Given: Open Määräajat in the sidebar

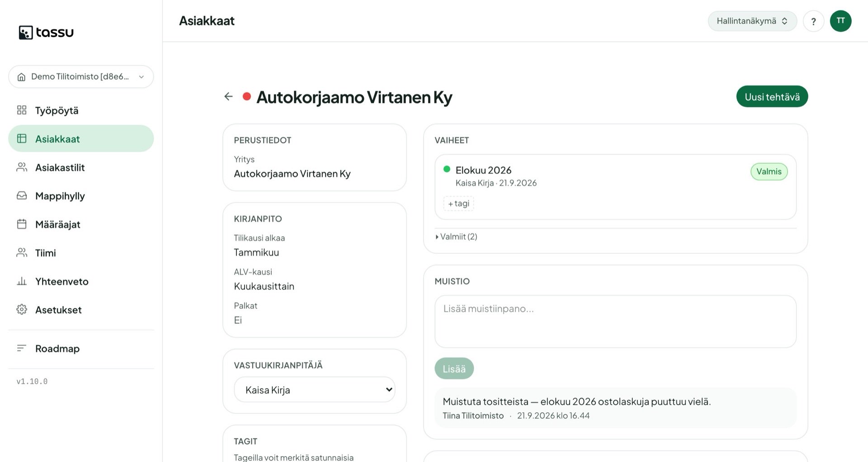Looking at the screenshot, I should [81, 224].
